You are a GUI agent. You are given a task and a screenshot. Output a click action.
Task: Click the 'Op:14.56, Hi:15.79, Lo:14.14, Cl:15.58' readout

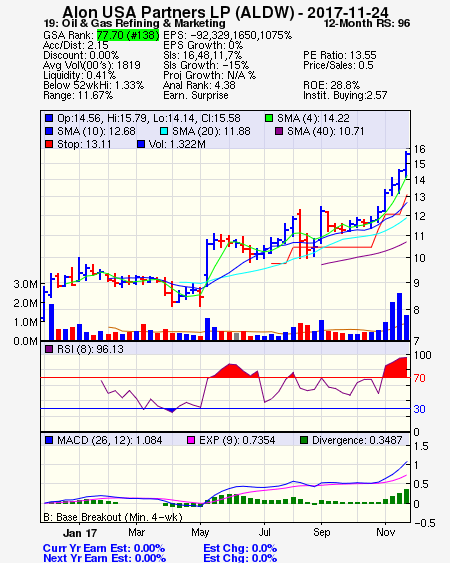pos(149,118)
